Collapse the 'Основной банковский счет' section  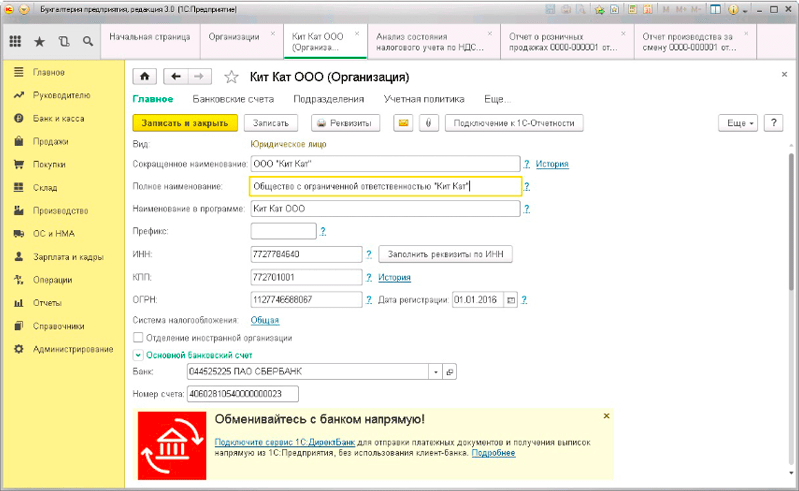click(x=138, y=354)
